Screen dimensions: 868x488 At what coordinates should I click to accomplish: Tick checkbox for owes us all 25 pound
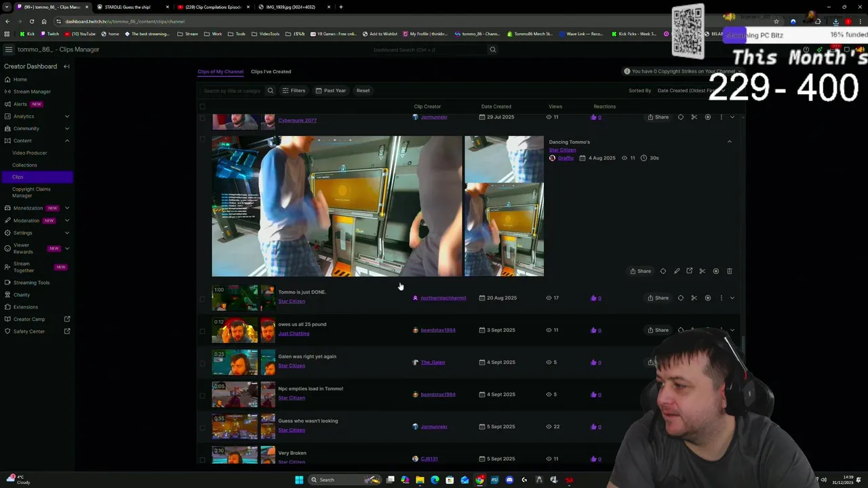click(202, 331)
